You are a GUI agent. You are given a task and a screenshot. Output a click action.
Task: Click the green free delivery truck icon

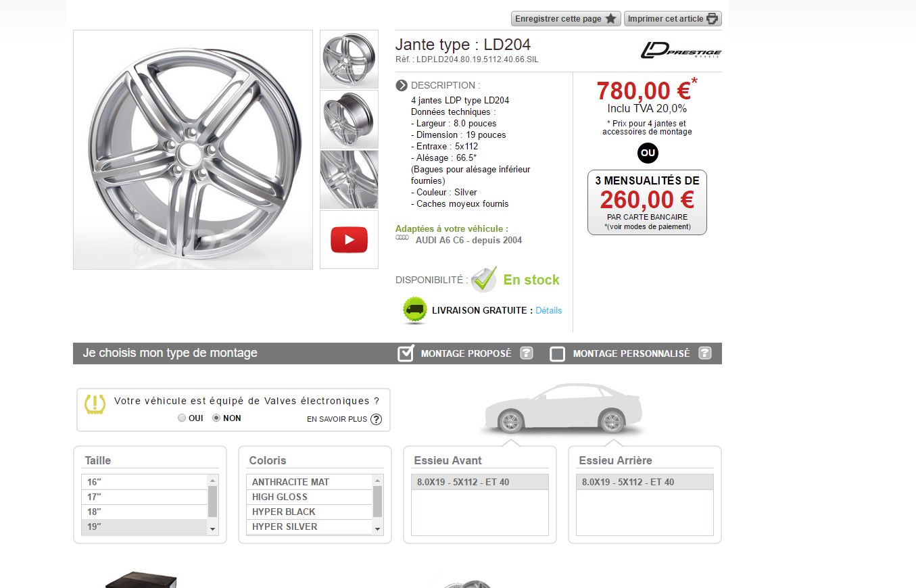tap(415, 310)
